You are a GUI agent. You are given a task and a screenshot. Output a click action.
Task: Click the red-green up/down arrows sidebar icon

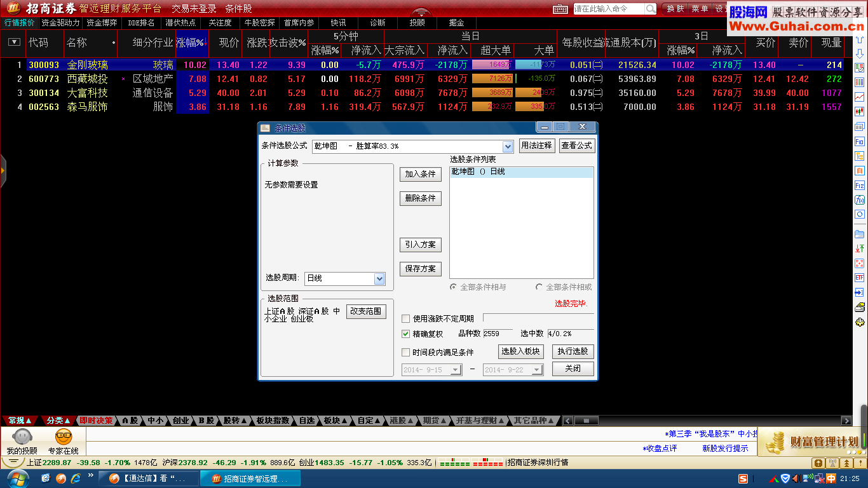[860, 248]
